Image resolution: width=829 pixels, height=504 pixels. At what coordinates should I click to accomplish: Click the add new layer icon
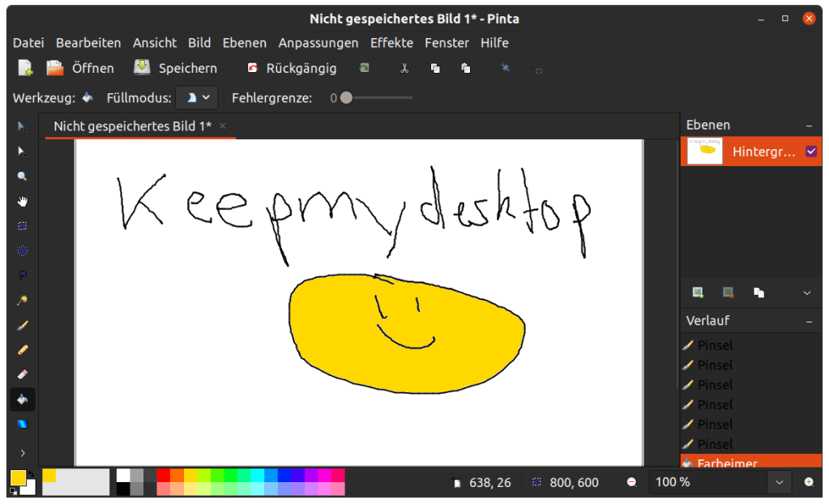[698, 293]
